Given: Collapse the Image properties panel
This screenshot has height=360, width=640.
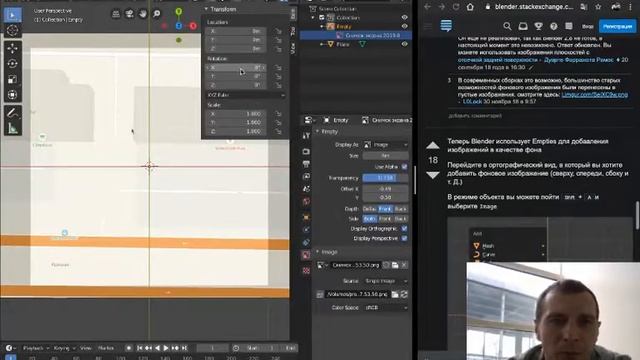Looking at the screenshot, I should click(x=318, y=252).
